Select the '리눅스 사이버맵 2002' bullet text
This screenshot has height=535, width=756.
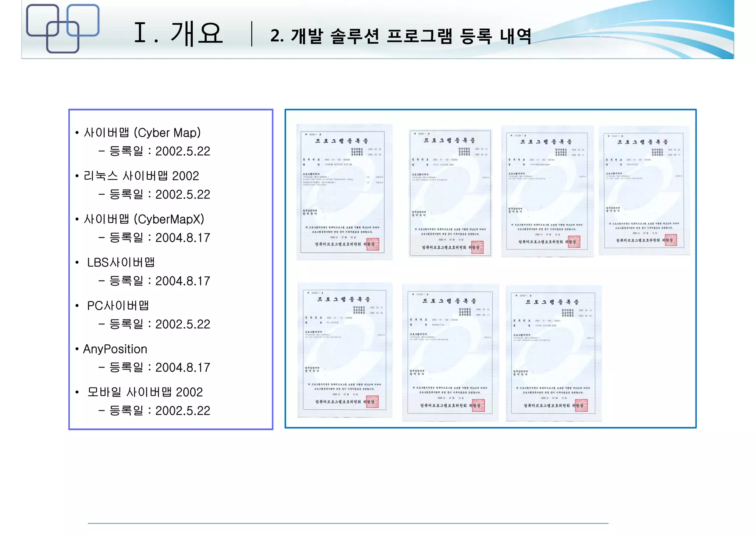pos(141,176)
